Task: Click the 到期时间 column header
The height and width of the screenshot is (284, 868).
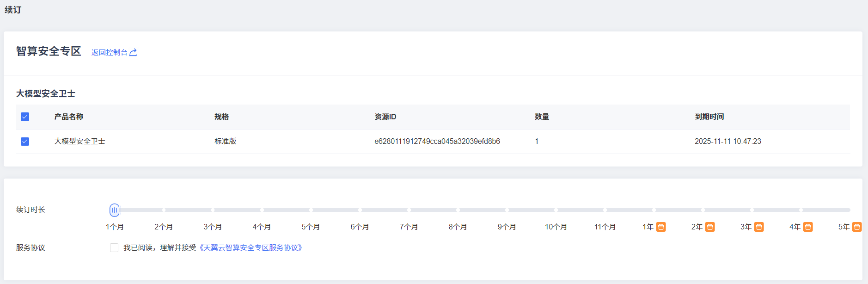Action: pyautogui.click(x=709, y=117)
